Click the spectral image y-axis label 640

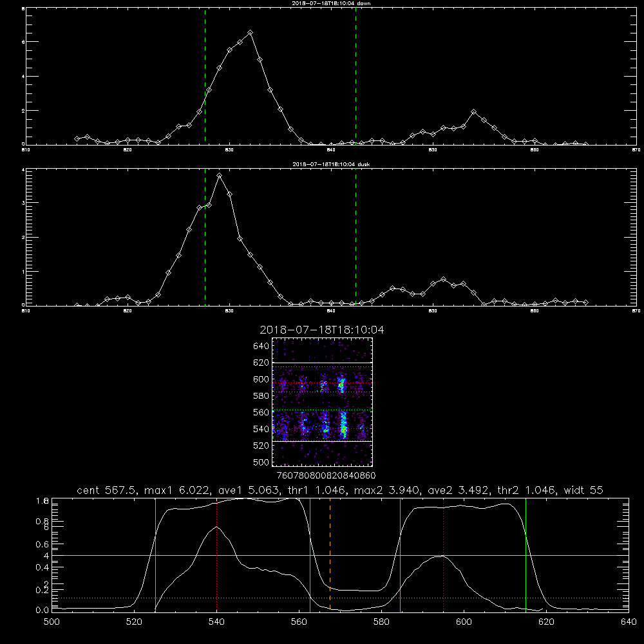click(261, 346)
